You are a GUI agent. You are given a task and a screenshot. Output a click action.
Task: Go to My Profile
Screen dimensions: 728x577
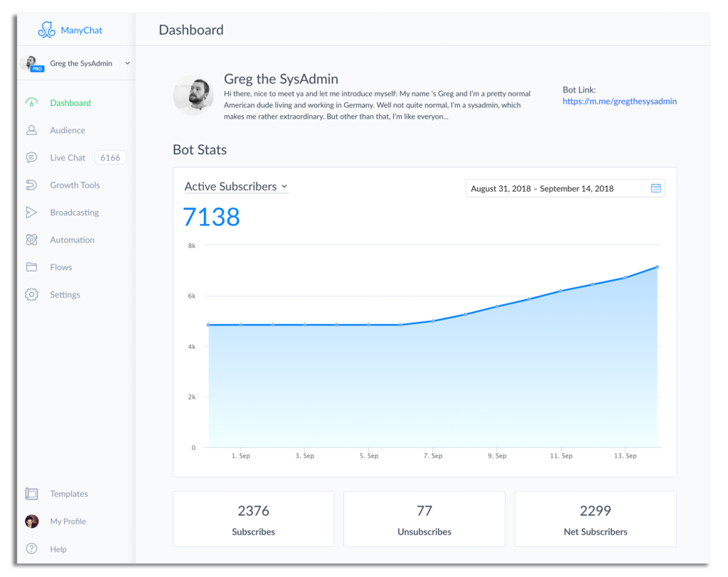tap(68, 522)
